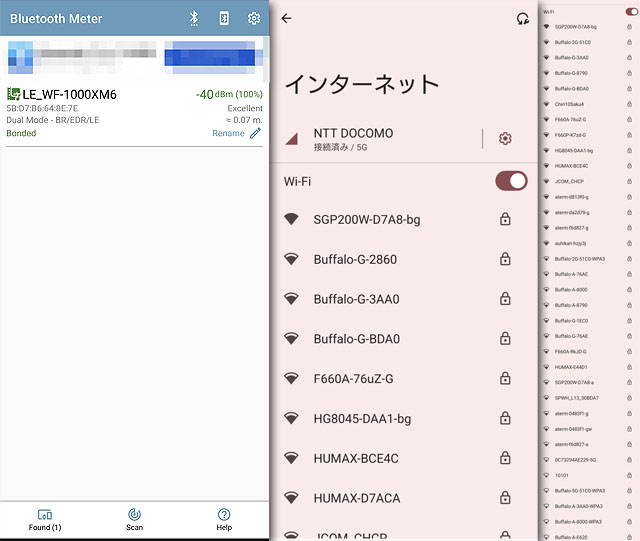Tap the phone Bluetooth device icon
This screenshot has width=640, height=541.
point(224,18)
